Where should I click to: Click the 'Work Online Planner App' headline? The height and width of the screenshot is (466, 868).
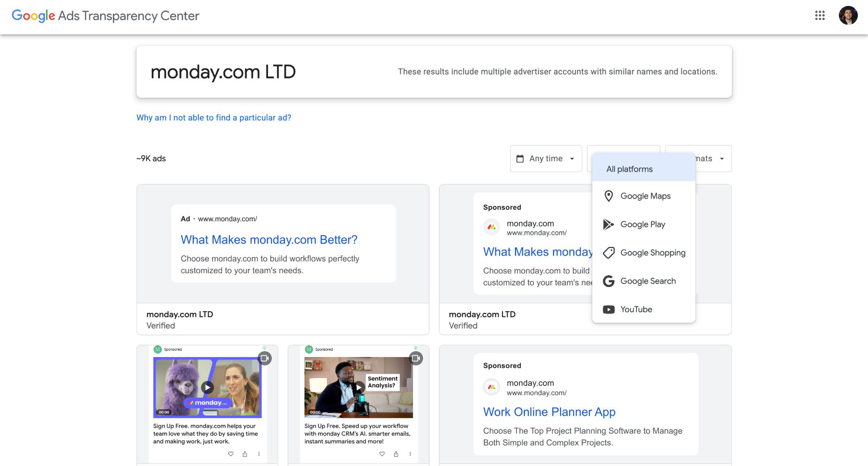549,412
